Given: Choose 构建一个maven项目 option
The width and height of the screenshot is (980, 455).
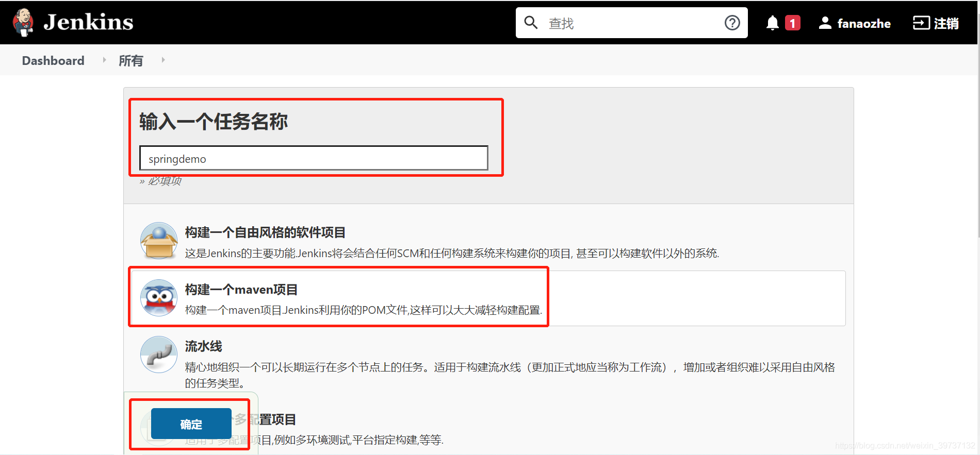Looking at the screenshot, I should 241,290.
